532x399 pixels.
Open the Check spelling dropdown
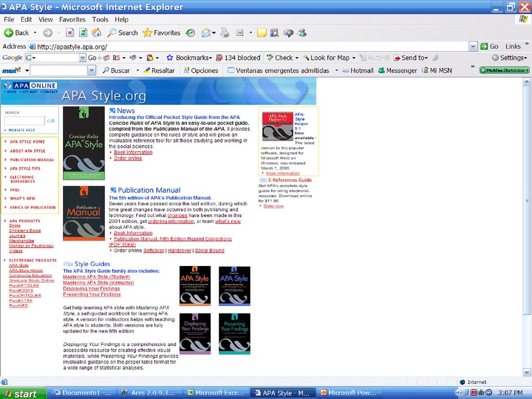[x=297, y=58]
